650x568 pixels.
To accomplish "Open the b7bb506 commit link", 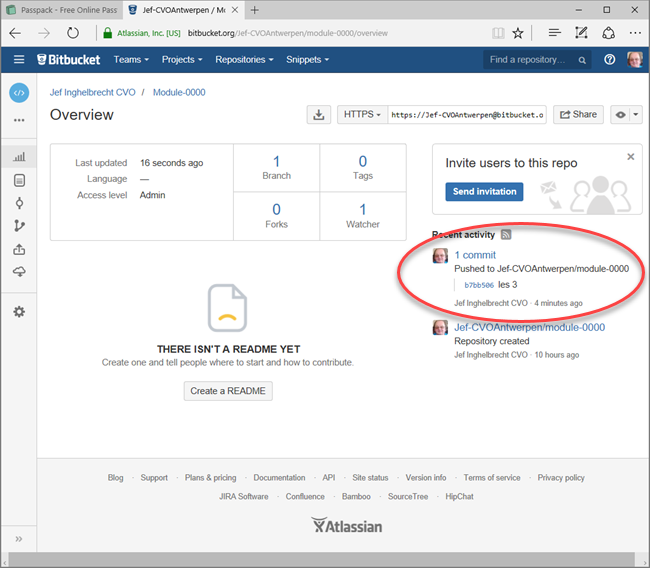I will [x=478, y=285].
